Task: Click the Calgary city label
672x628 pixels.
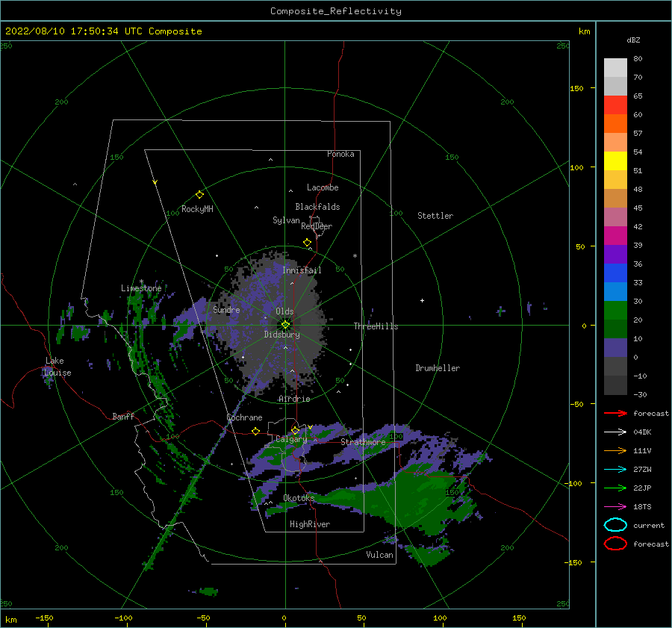Action: (x=291, y=439)
